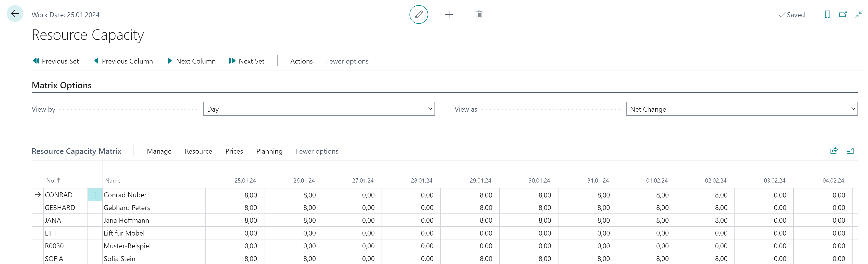This screenshot has width=868, height=264.
Task: Select the R0030 row number
Action: 54,246
